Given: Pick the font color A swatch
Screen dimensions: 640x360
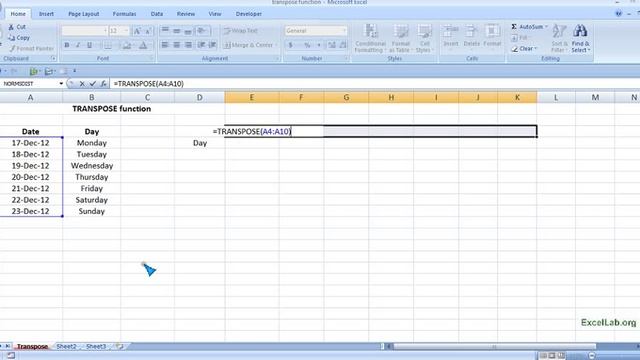Looking at the screenshot, I should click(143, 45).
